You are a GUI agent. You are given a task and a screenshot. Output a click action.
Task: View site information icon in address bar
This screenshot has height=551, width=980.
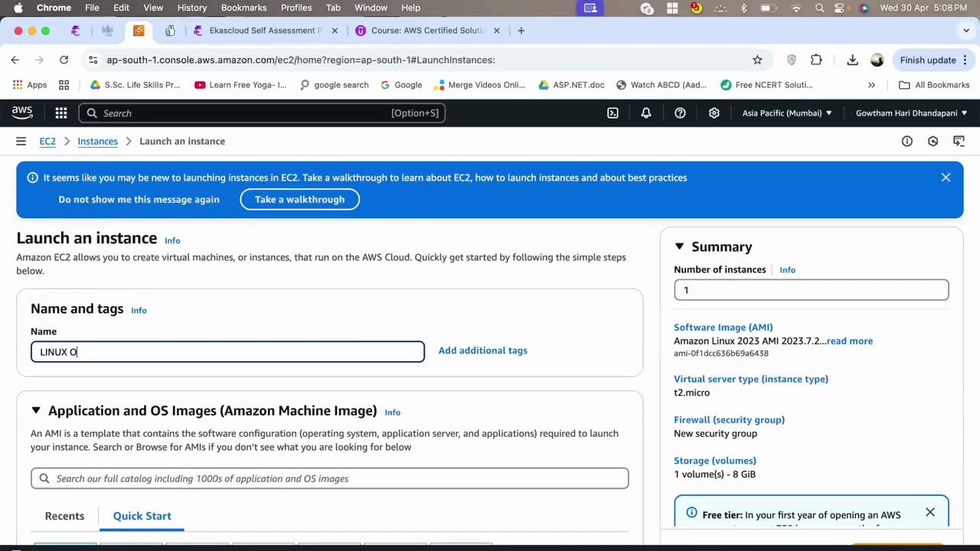pos(93,60)
